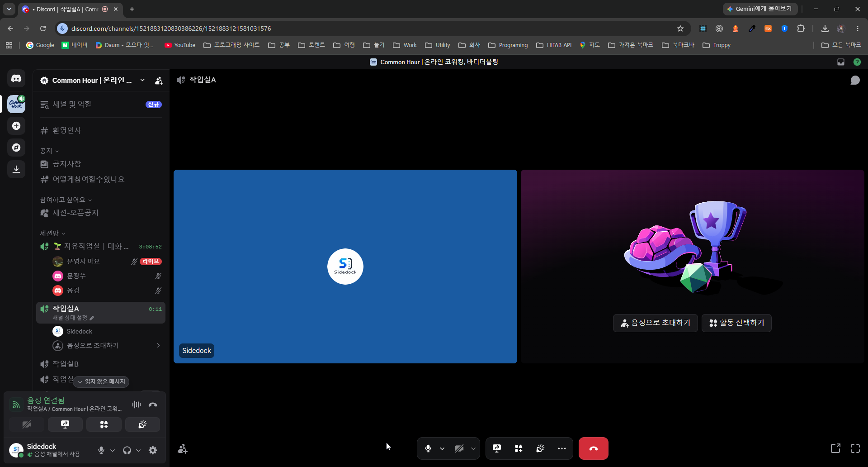This screenshot has width=868, height=467.
Task: Reload the page in Chrome
Action: pos(43,29)
